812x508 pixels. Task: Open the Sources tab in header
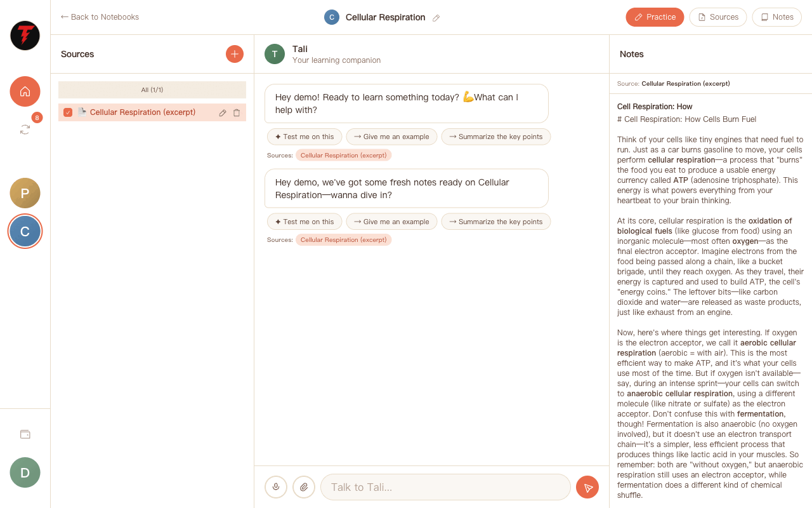(x=718, y=17)
